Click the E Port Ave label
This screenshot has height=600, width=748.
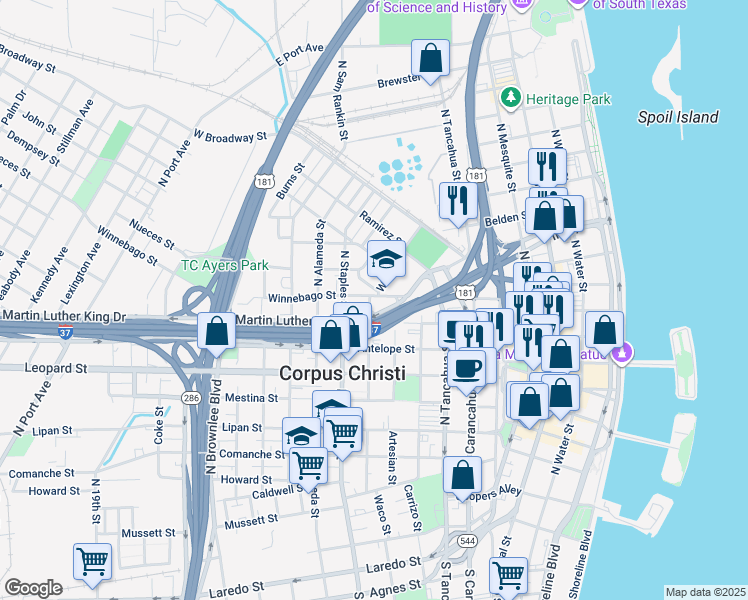pyautogui.click(x=300, y=54)
